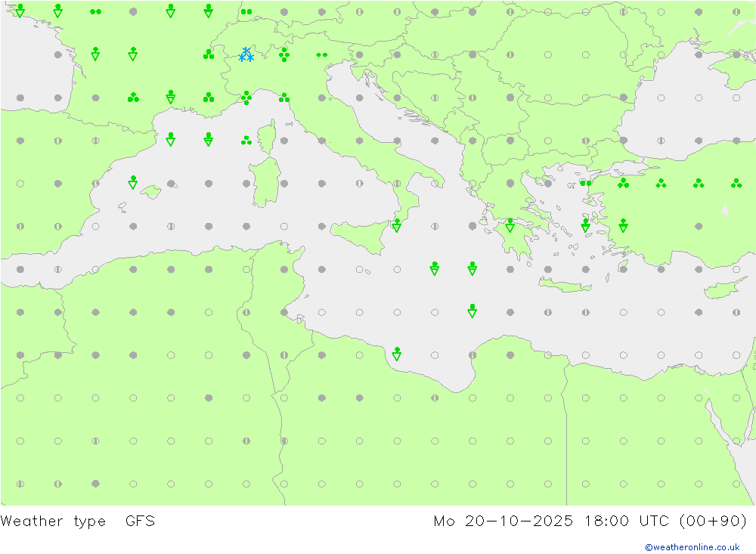Click the '(00+90)' forecast offset text
Screen dimensions: 756x554
(x=713, y=522)
